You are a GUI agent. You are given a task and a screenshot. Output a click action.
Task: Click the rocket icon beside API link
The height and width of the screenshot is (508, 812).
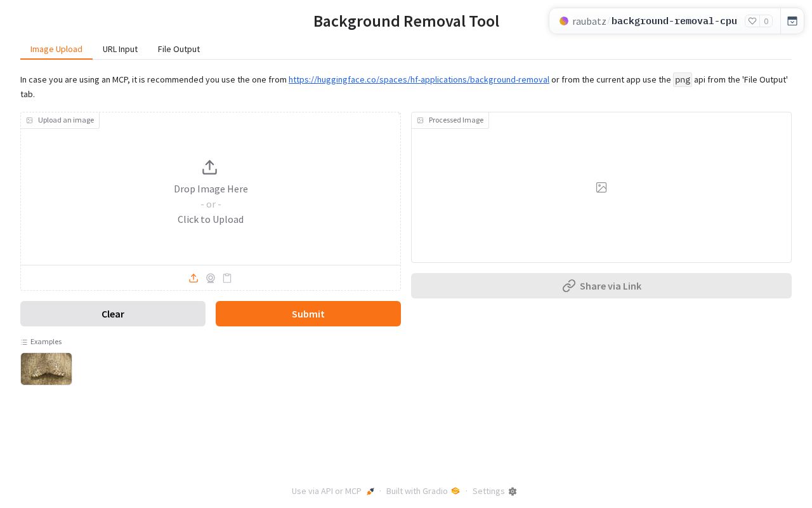coord(370,491)
